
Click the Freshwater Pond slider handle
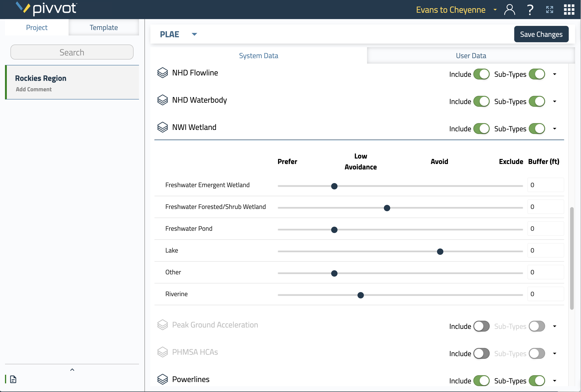tap(334, 230)
